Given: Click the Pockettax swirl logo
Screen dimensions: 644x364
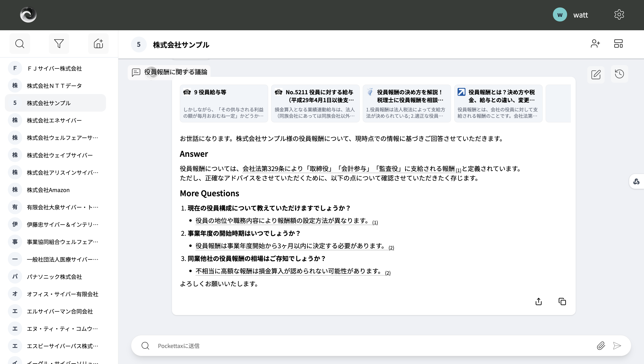Looking at the screenshot, I should pyautogui.click(x=28, y=15).
